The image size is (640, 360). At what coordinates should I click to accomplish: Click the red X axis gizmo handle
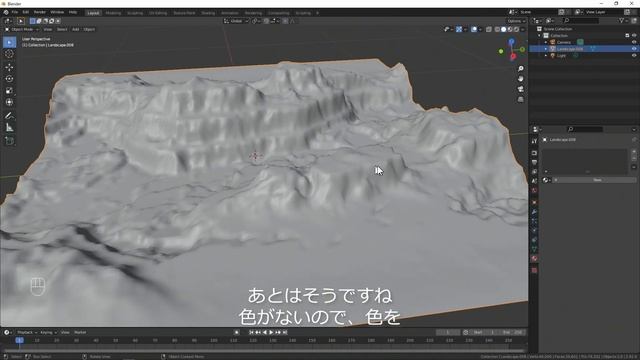(x=513, y=57)
